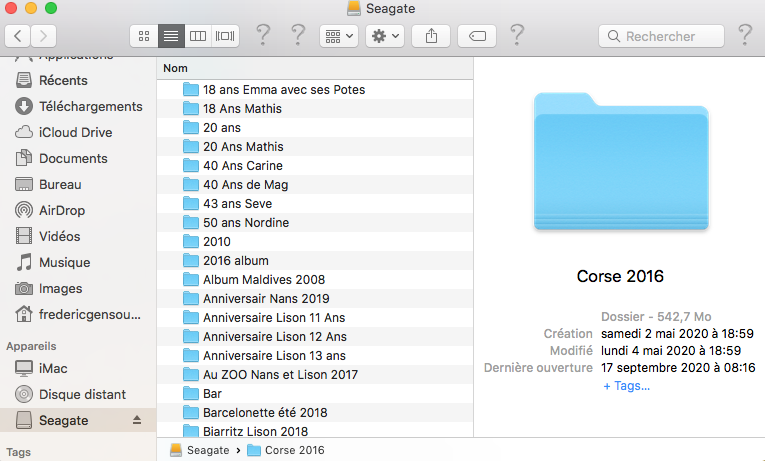Sort by the Nom column header
Image resolution: width=765 pixels, height=461 pixels.
(176, 68)
